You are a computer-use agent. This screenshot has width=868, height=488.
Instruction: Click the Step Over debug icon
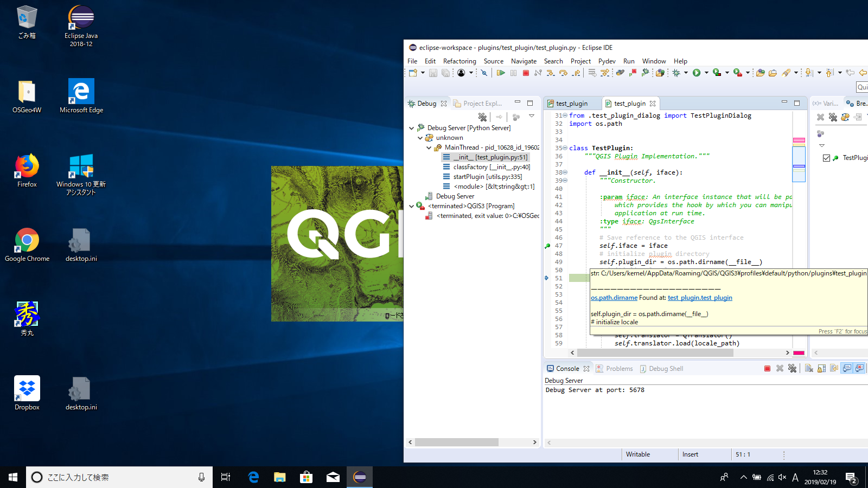coord(563,73)
